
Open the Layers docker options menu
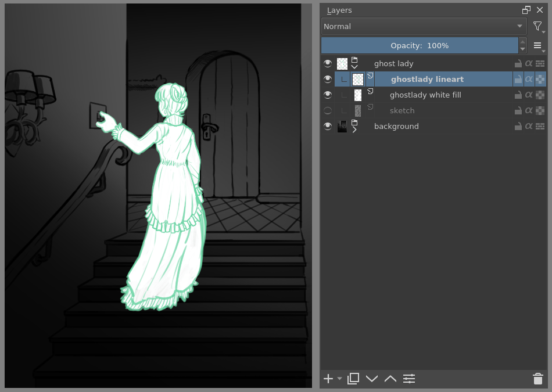pyautogui.click(x=537, y=45)
